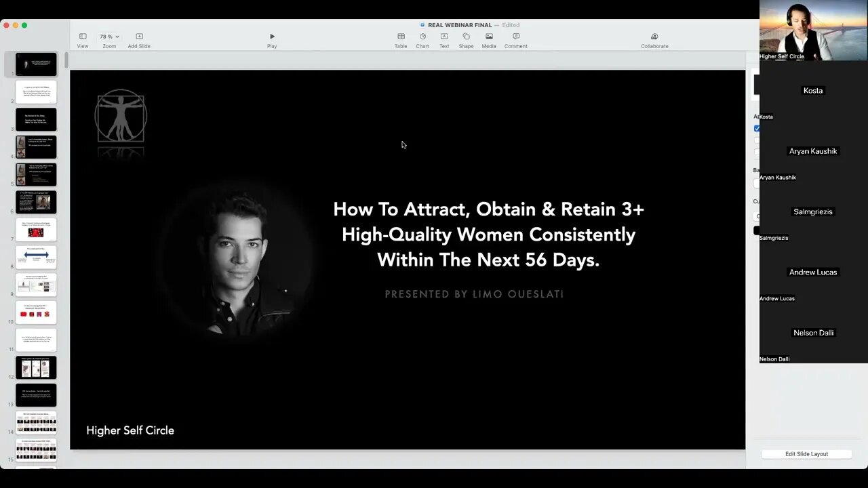Select slide 1 thumbnail in navigator
This screenshot has width=868, height=488.
36,64
